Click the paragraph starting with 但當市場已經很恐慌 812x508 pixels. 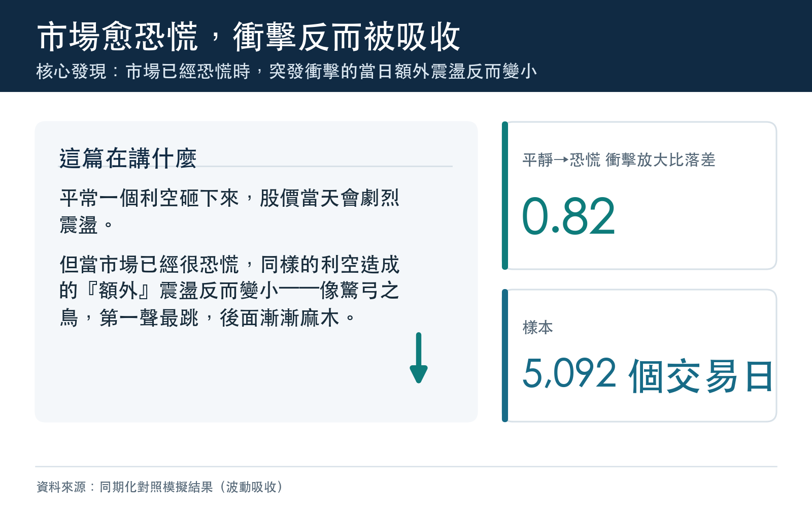tap(229, 291)
